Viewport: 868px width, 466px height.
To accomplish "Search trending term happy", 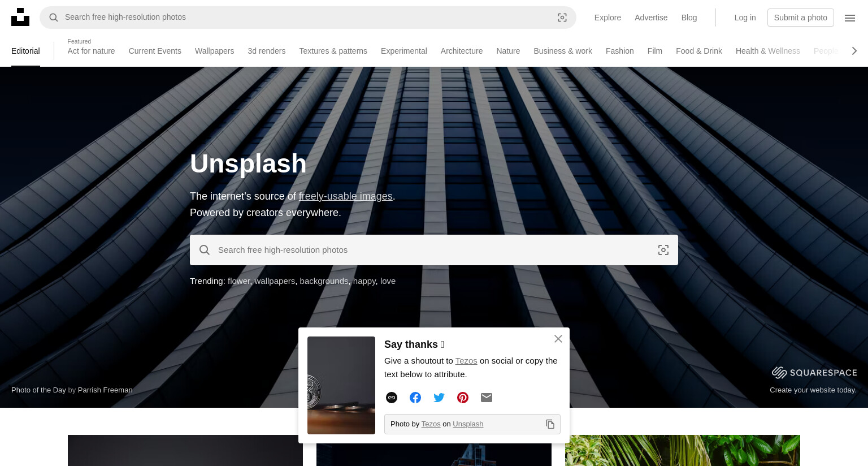I will pos(364,281).
